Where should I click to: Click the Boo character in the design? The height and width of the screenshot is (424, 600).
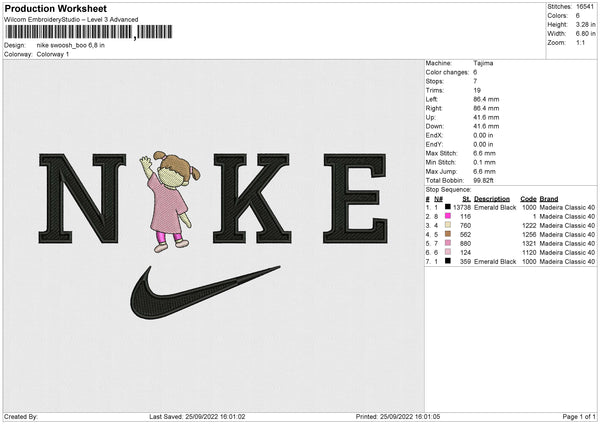(170, 202)
